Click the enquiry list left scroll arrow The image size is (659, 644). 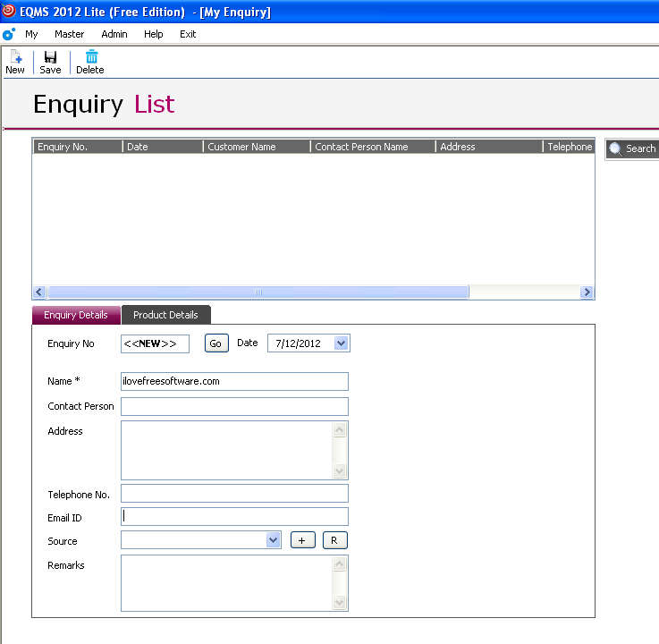tap(39, 292)
